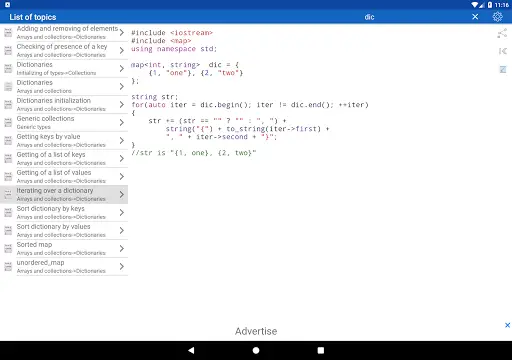Viewport: 512px width, 360px height.
Task: Open 'Sort dictionary by keys' topic
Action: pyautogui.click(x=64, y=212)
